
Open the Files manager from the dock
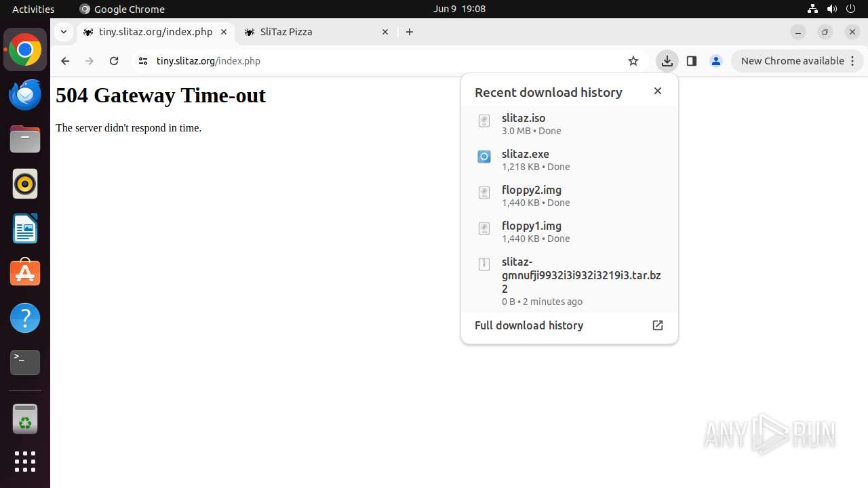point(25,139)
